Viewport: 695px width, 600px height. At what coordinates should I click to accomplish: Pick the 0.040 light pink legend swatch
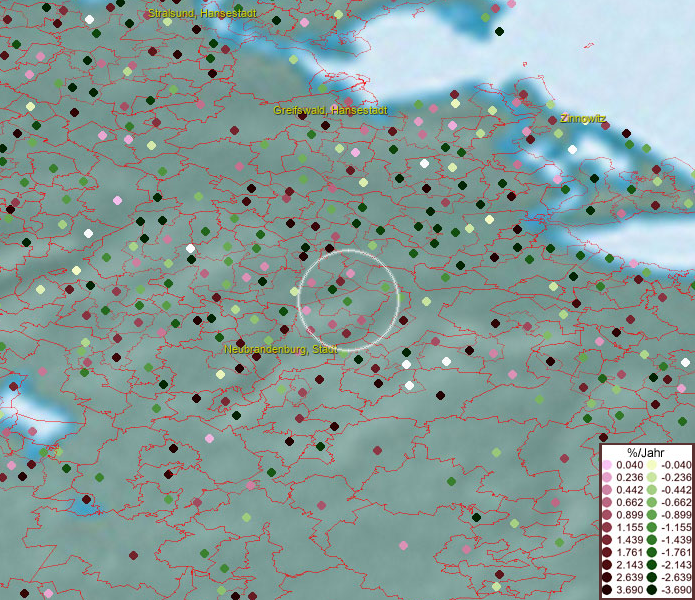point(607,466)
